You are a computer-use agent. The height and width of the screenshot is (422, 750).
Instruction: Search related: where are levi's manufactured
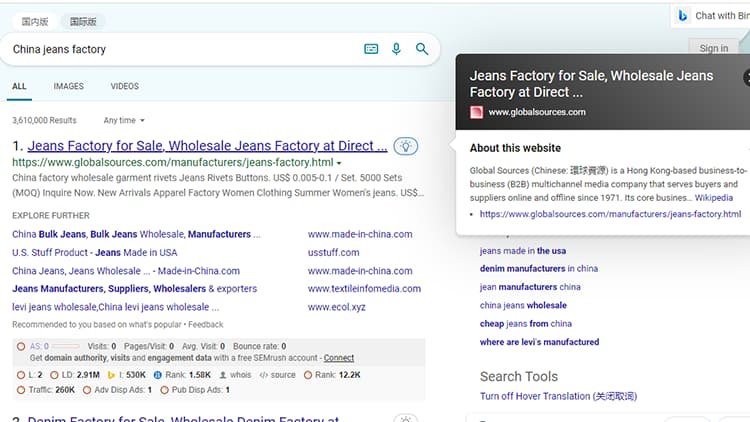tap(540, 342)
